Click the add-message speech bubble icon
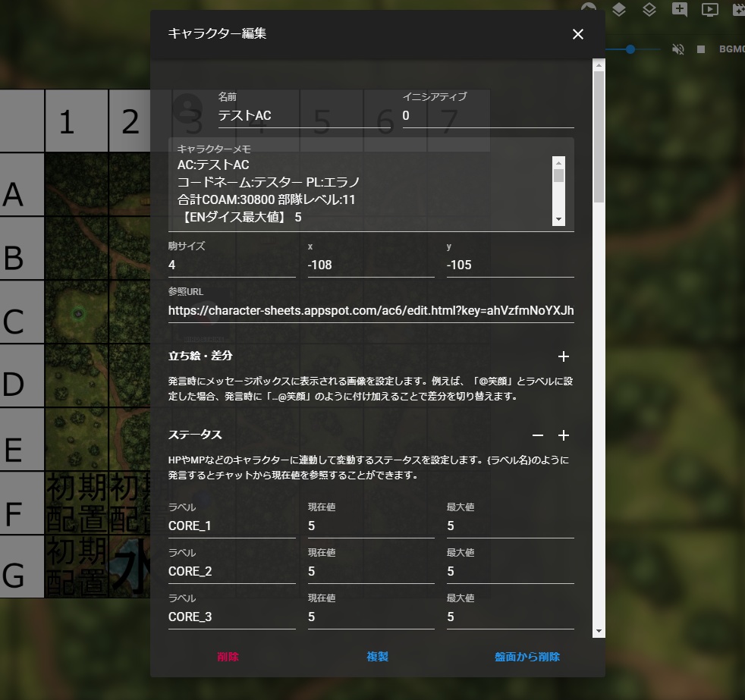745x700 pixels. click(x=680, y=9)
